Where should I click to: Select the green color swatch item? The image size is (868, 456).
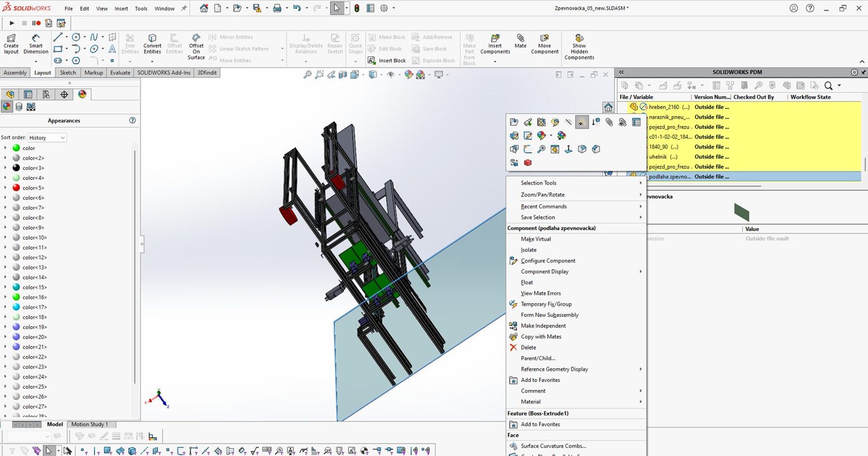[16, 148]
